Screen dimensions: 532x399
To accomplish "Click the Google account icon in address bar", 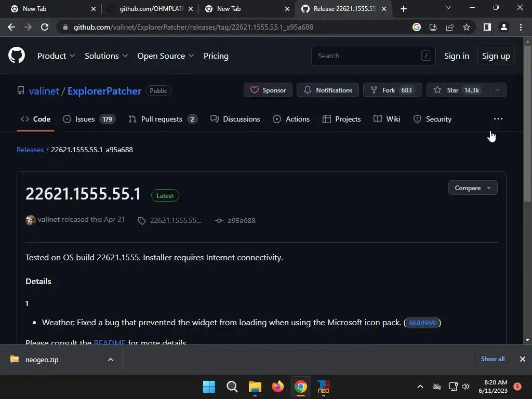I will pyautogui.click(x=417, y=27).
